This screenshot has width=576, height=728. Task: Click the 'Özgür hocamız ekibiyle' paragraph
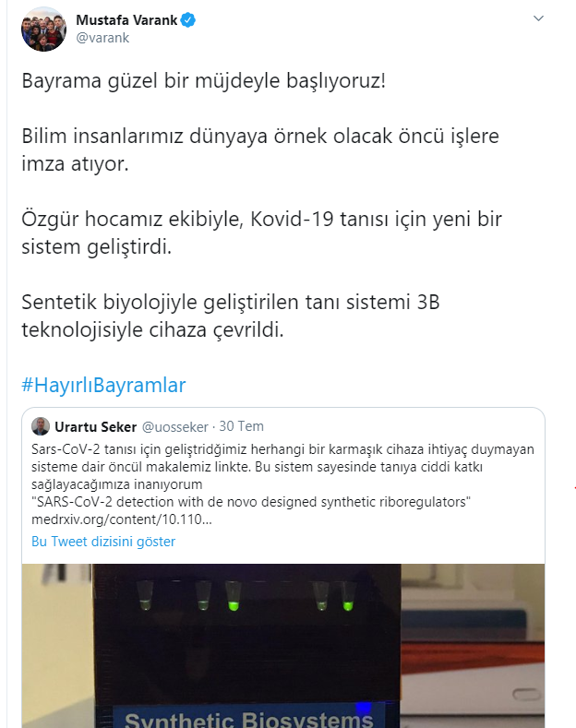point(261,233)
